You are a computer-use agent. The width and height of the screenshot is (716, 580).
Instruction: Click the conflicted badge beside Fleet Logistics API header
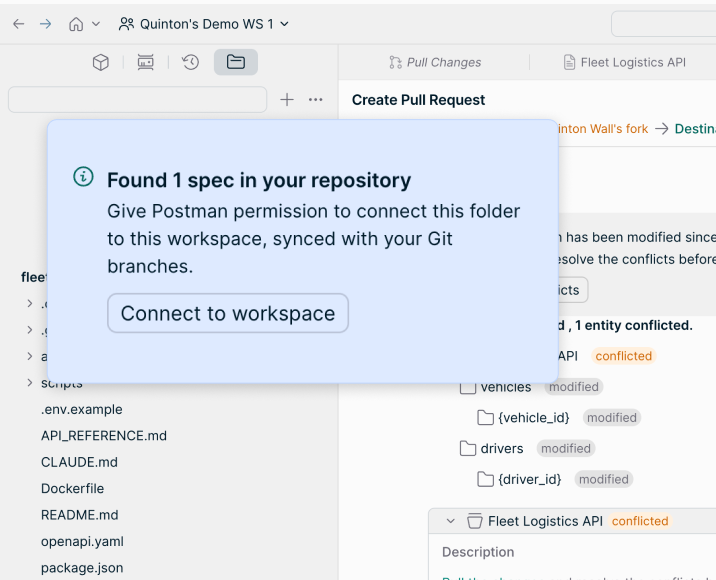(640, 521)
